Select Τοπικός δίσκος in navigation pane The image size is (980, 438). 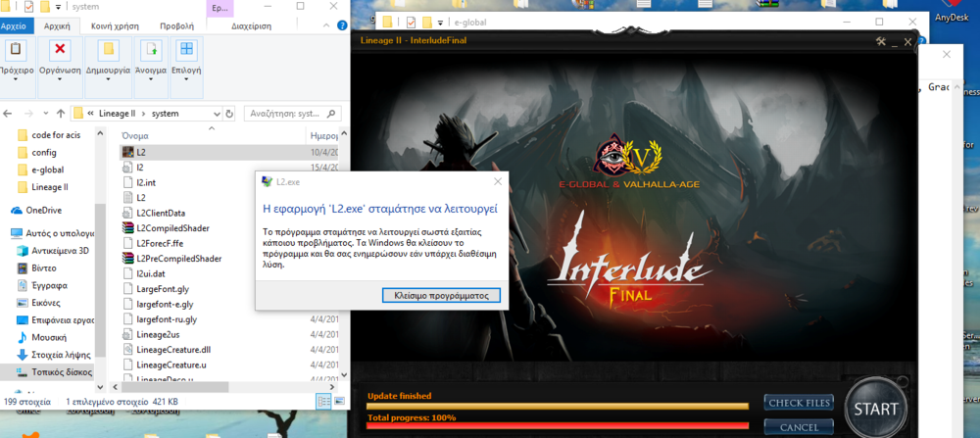coord(54,372)
